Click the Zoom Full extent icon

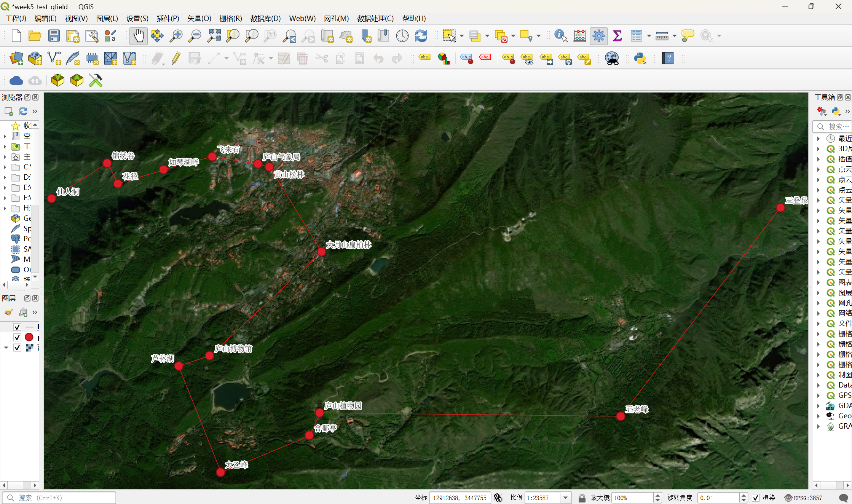coord(214,36)
